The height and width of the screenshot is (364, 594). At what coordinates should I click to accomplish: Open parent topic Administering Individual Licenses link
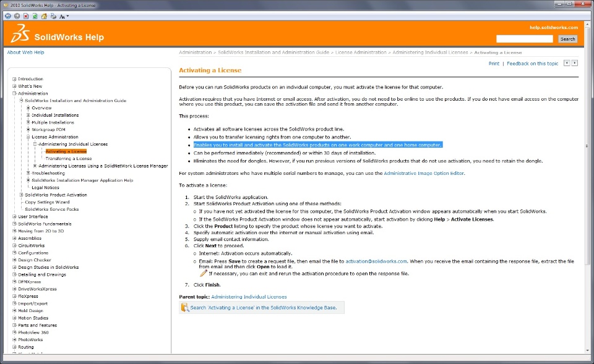coord(249,297)
